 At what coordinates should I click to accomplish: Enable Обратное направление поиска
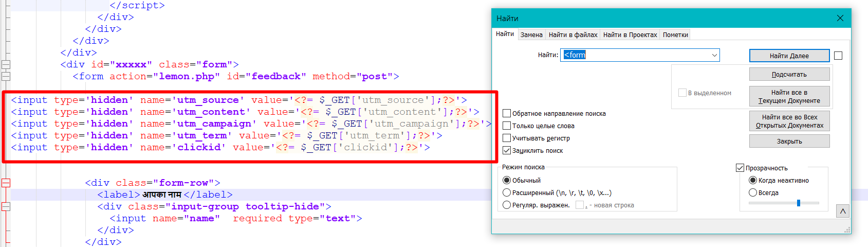tap(507, 113)
